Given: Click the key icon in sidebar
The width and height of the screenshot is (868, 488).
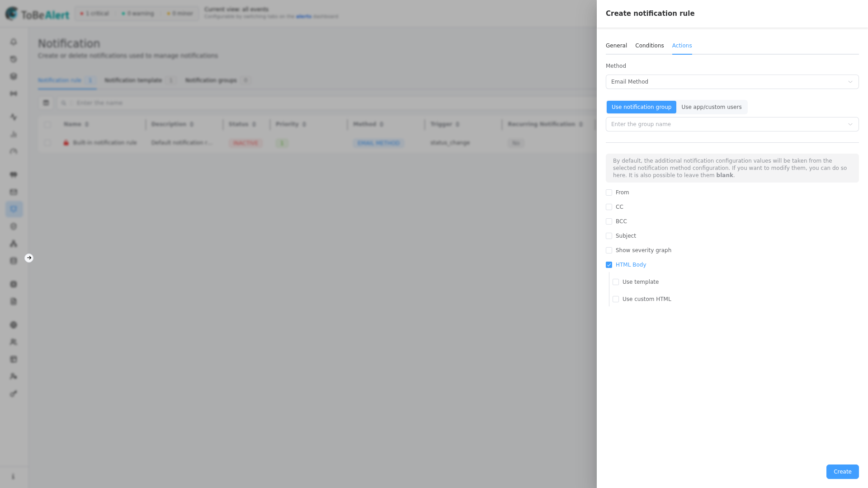Looking at the screenshot, I should [x=14, y=394].
